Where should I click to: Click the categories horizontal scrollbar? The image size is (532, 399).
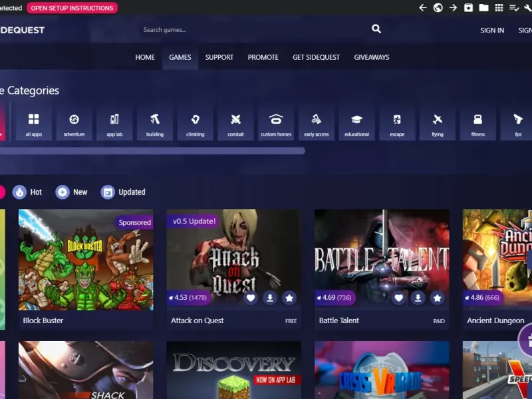(152, 151)
